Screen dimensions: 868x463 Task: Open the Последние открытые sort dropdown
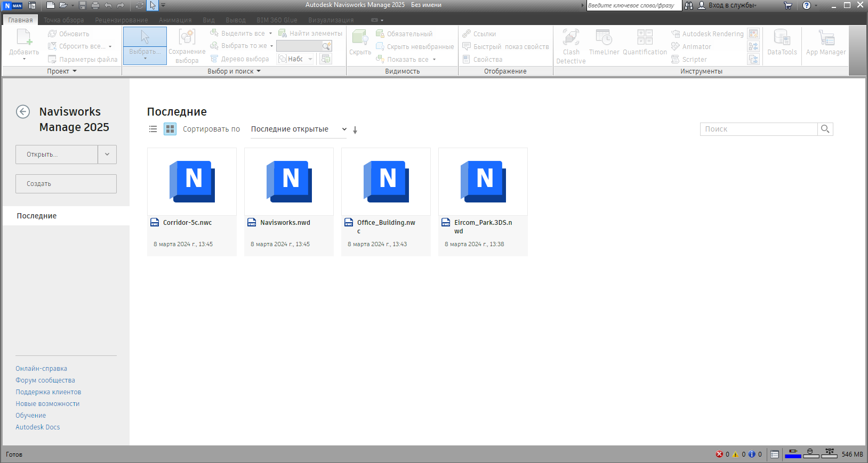tap(299, 129)
